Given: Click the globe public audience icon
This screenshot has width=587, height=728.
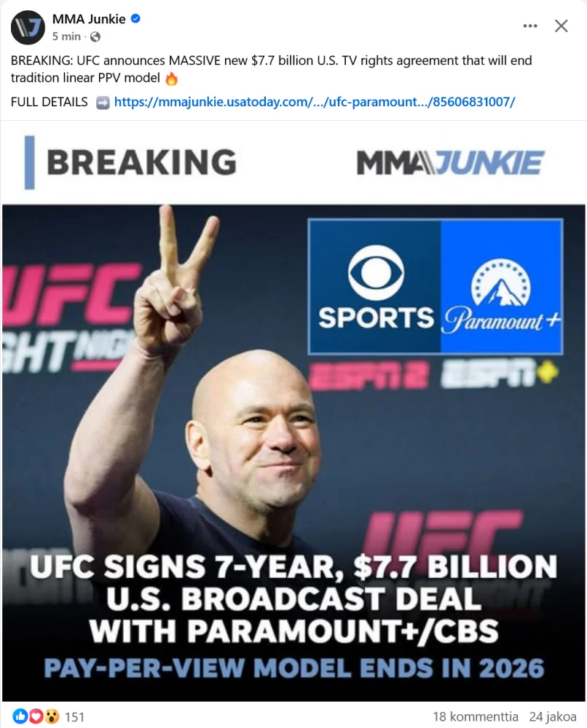Looking at the screenshot, I should [x=95, y=36].
